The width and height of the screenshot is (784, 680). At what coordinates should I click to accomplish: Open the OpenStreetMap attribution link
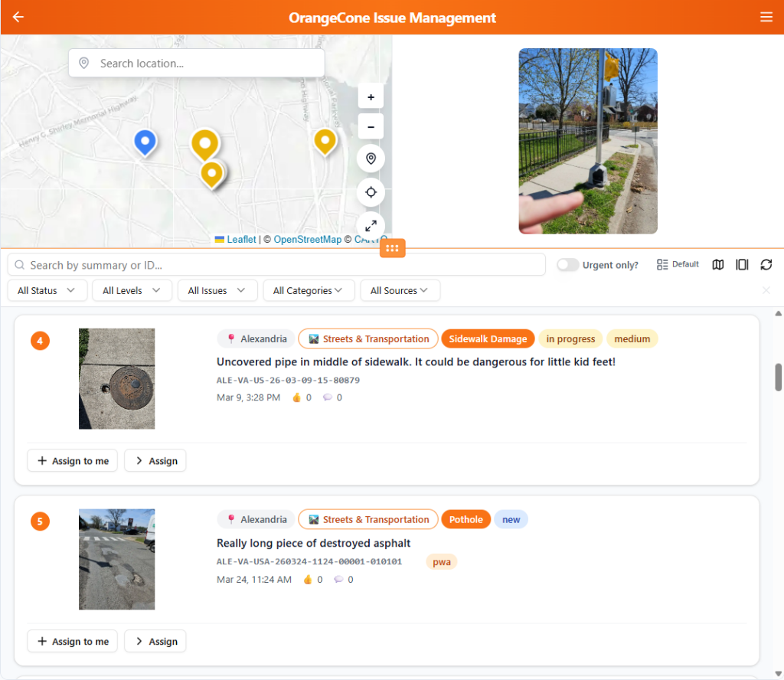(307, 240)
